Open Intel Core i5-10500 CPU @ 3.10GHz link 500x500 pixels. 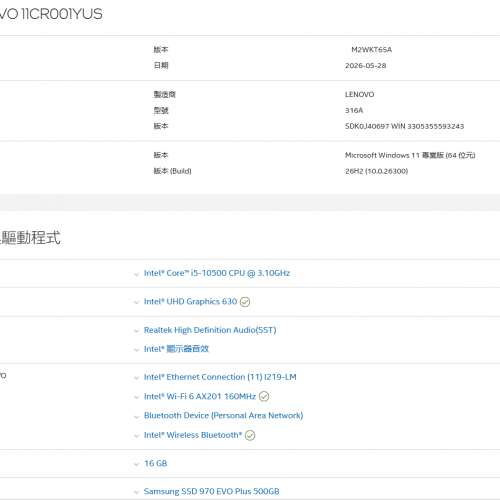(217, 273)
